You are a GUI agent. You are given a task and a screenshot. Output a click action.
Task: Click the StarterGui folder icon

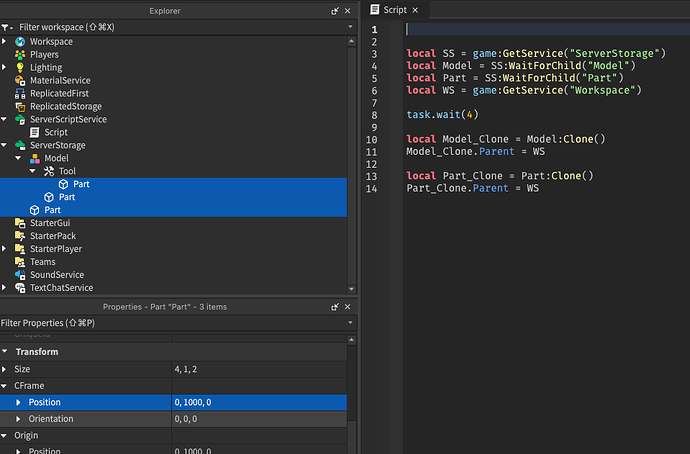[x=20, y=223]
